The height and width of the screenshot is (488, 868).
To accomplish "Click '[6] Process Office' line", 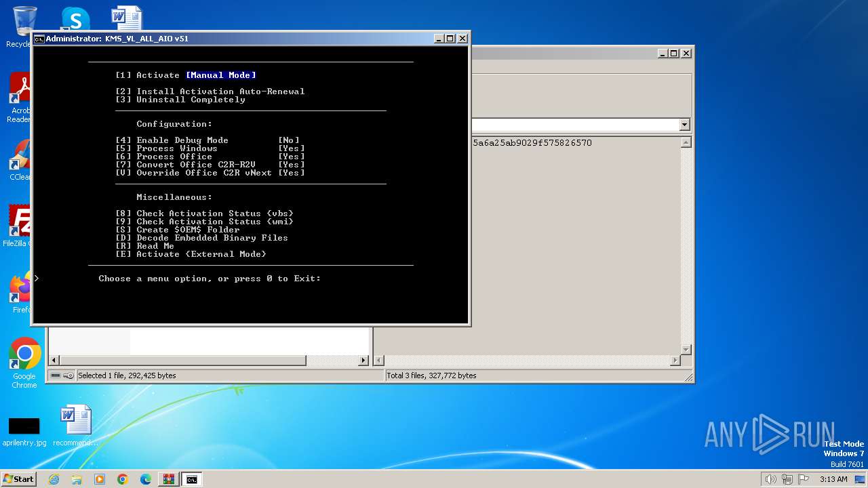I will point(210,157).
